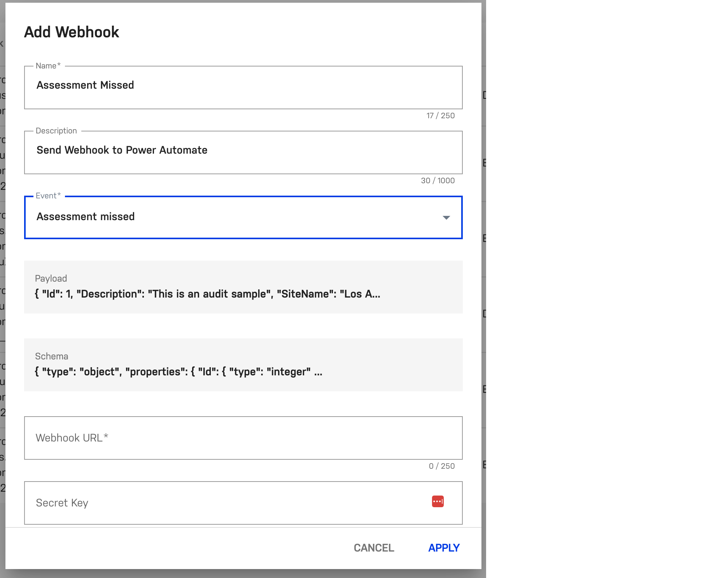Click the Schema section label
This screenshot has height=578, width=728.
[51, 356]
